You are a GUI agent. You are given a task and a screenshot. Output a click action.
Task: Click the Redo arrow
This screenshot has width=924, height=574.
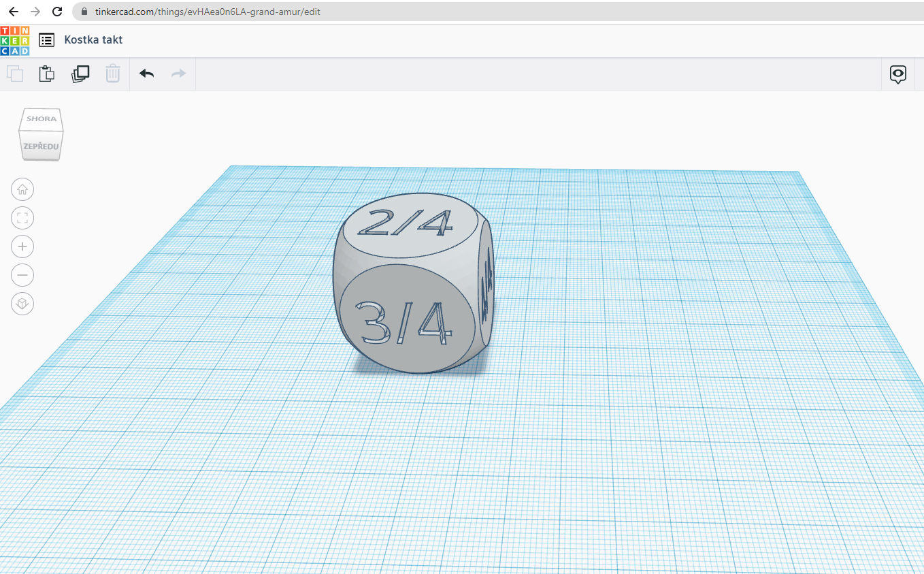click(178, 74)
